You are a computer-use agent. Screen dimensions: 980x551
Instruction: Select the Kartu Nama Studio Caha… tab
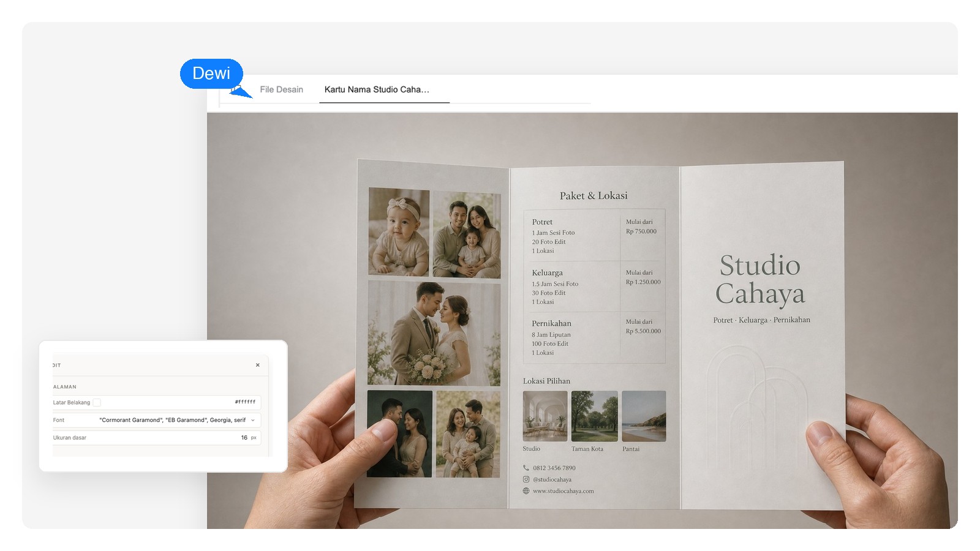(377, 89)
